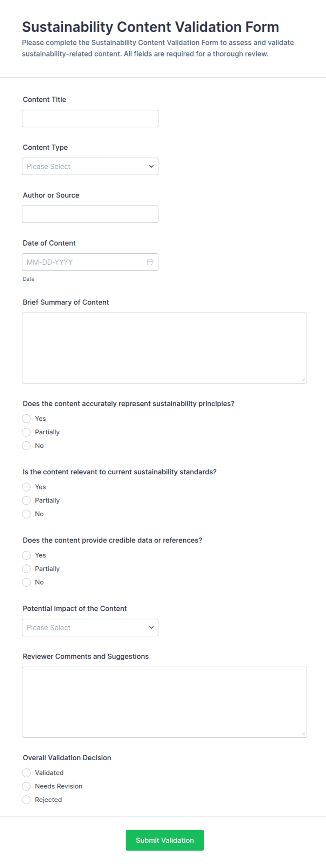The height and width of the screenshot is (868, 326).
Task: Choose the Validated decision option
Action: (x=26, y=773)
